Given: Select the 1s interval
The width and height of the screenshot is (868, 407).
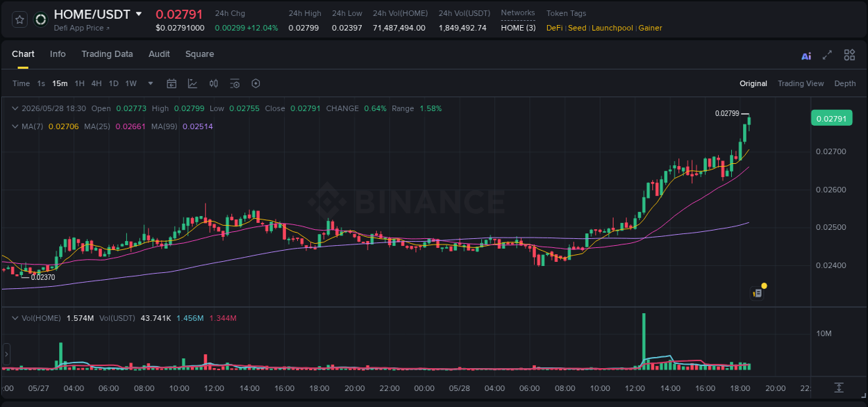Looking at the screenshot, I should click(x=41, y=83).
